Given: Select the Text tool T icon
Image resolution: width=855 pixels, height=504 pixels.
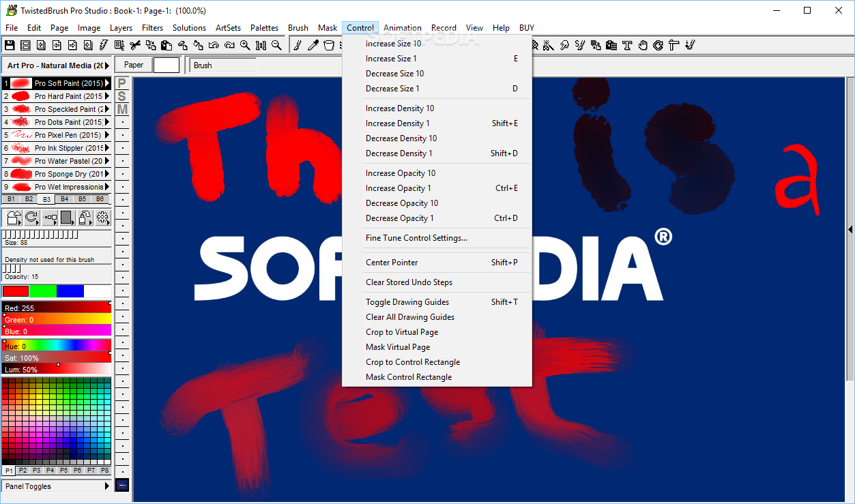Looking at the screenshot, I should coord(627,45).
